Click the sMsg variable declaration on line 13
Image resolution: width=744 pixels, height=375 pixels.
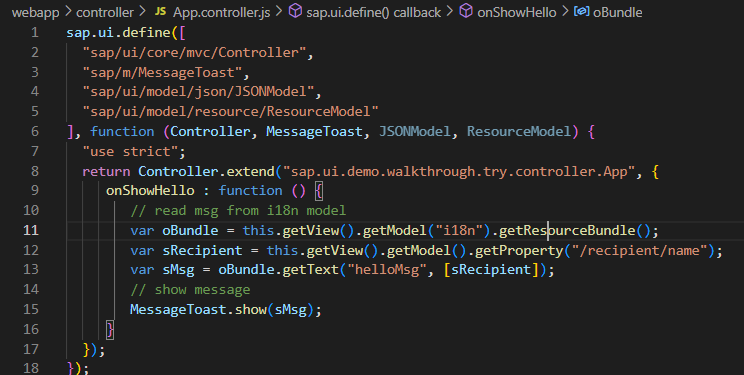(178, 270)
